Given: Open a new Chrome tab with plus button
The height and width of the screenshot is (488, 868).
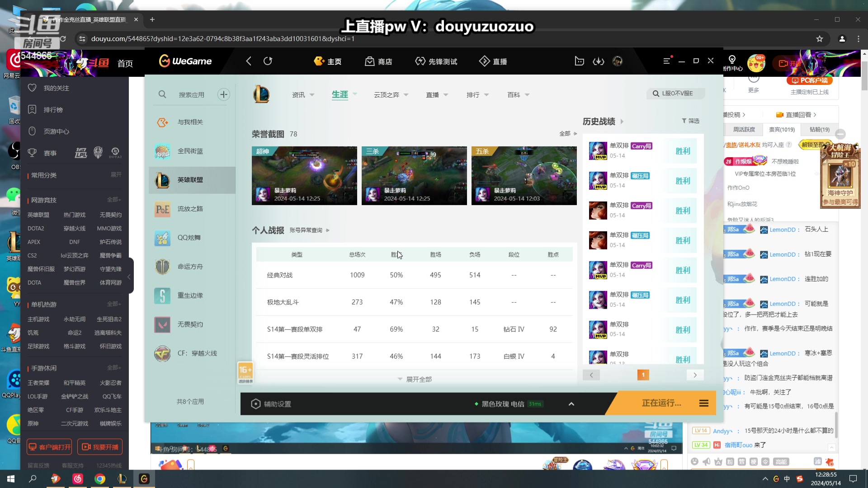Looking at the screenshot, I should (152, 19).
